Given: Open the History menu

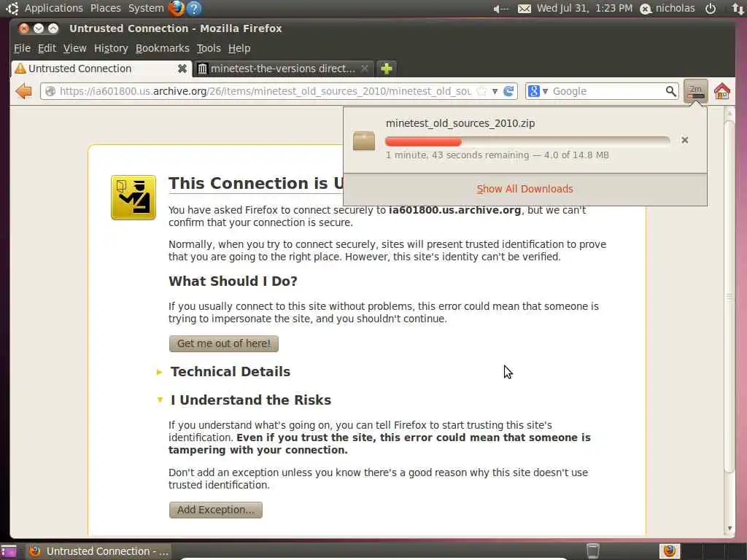Looking at the screenshot, I should pyautogui.click(x=111, y=48).
